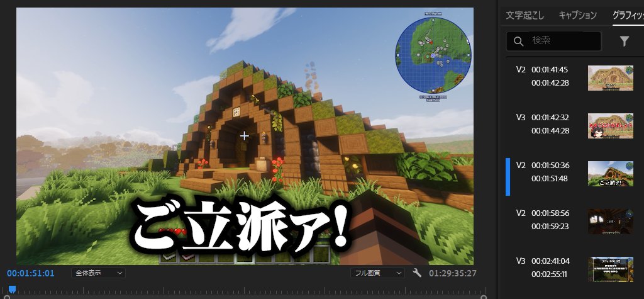Click the in-time 00:01:58:56 text
This screenshot has width=644, height=299.
550,213
